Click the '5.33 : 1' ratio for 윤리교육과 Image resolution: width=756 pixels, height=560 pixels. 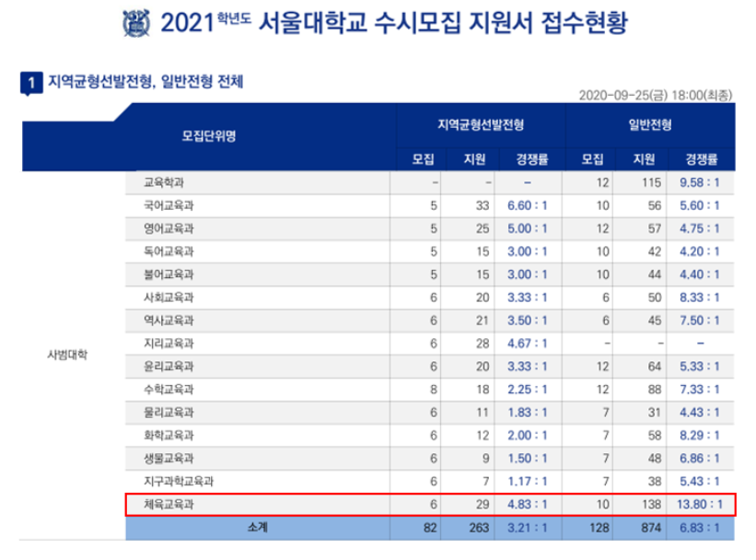(700, 366)
